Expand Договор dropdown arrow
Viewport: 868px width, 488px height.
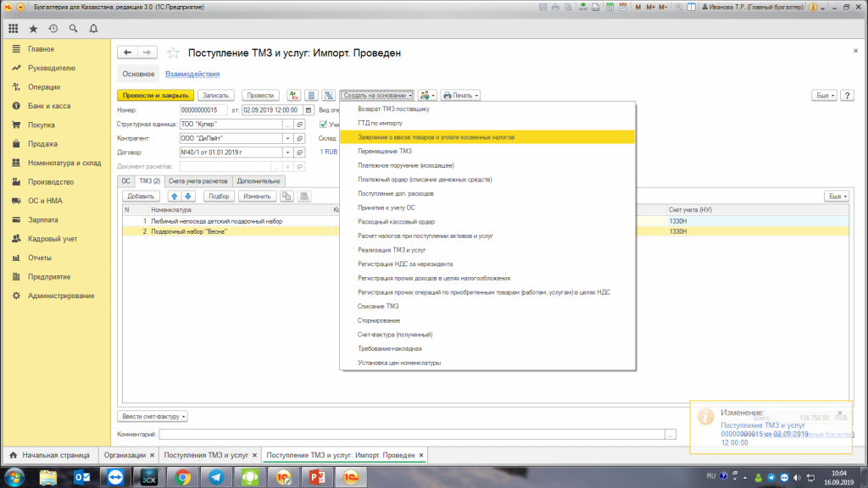[288, 152]
